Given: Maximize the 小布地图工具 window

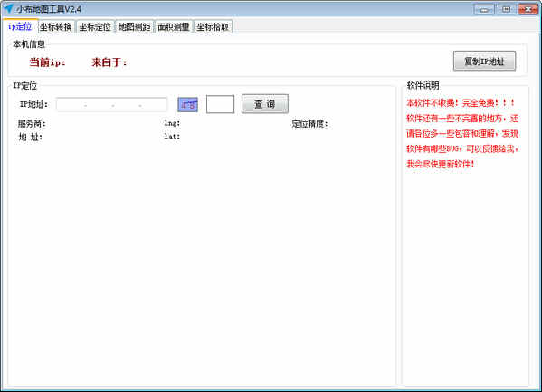Looking at the screenshot, I should [506, 9].
